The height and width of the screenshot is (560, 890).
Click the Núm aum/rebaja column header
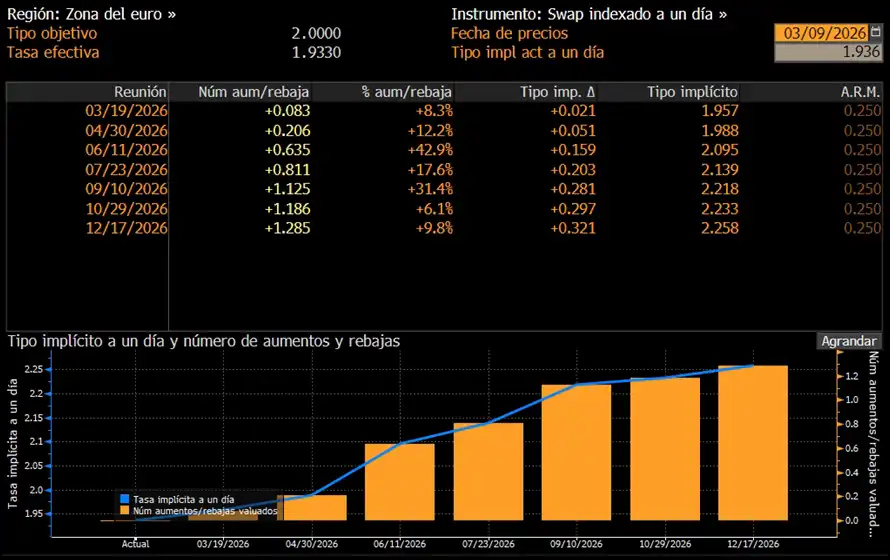pos(254,91)
